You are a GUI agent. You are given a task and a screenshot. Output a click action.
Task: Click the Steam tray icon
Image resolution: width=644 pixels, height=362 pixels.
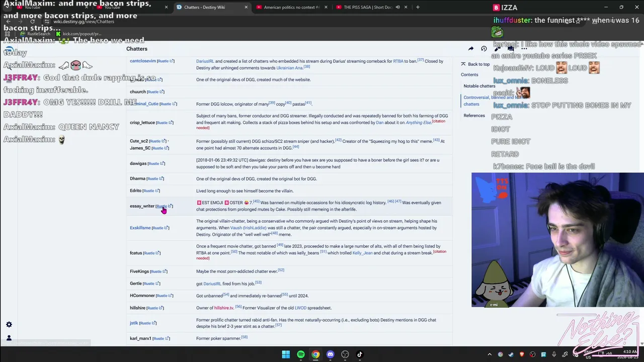[x=511, y=354]
